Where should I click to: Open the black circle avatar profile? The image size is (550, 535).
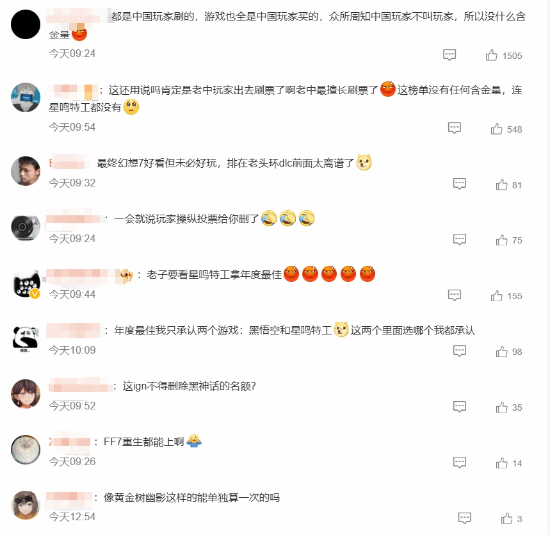[x=26, y=24]
